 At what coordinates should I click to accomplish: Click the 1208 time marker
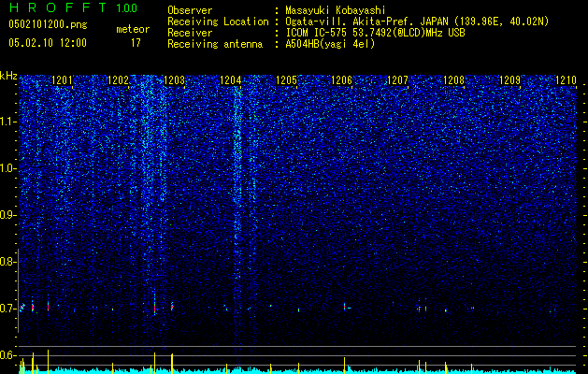click(x=453, y=80)
